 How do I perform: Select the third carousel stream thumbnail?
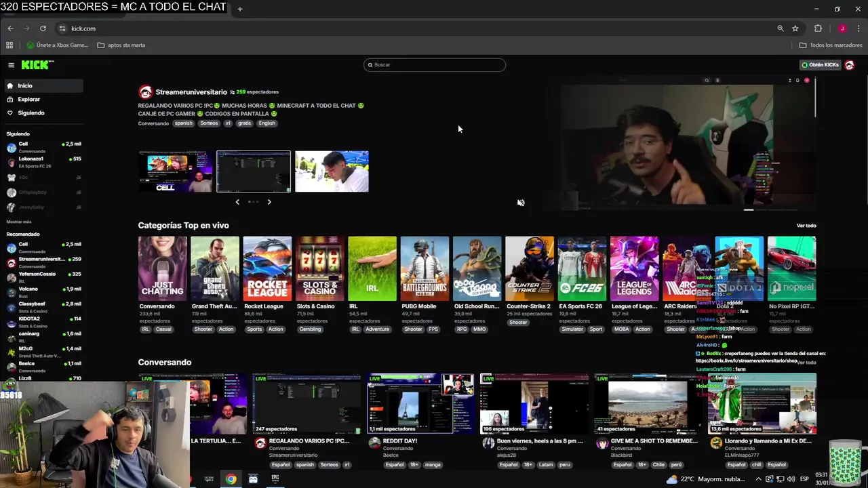[x=332, y=171]
